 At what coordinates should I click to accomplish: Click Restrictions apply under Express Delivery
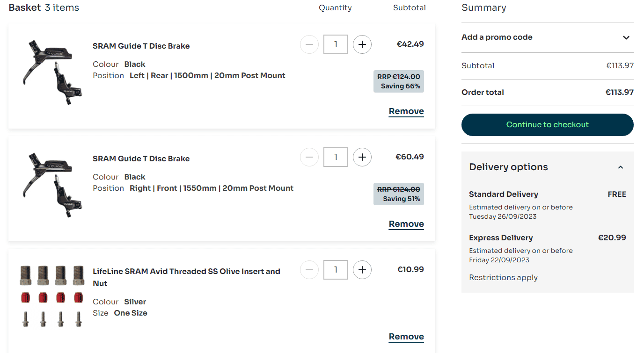pos(503,278)
